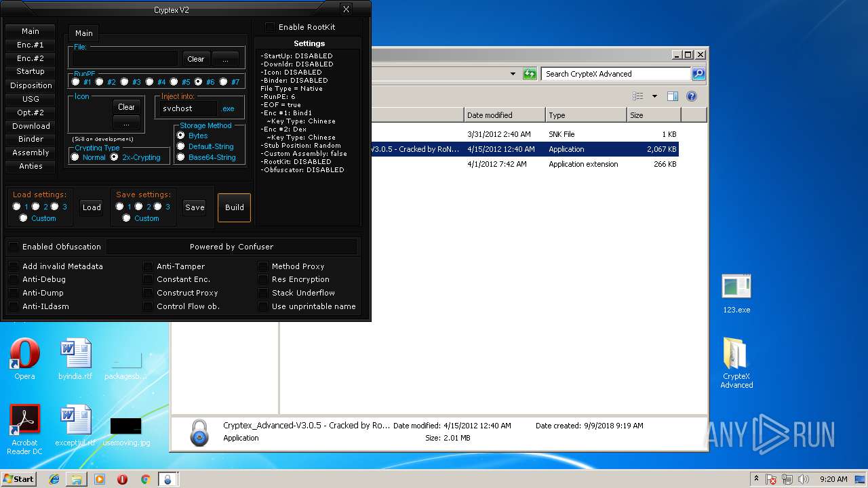This screenshot has height=488, width=868.
Task: Open the Download section
Action: 31,126
